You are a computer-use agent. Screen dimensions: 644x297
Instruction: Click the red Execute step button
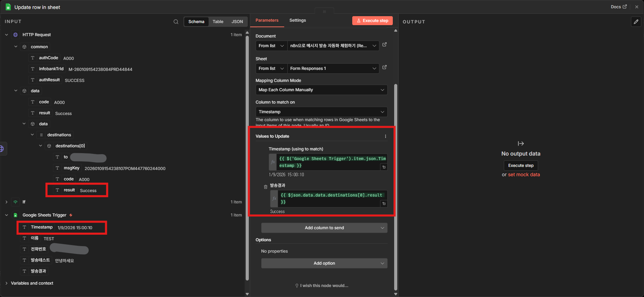[373, 21]
